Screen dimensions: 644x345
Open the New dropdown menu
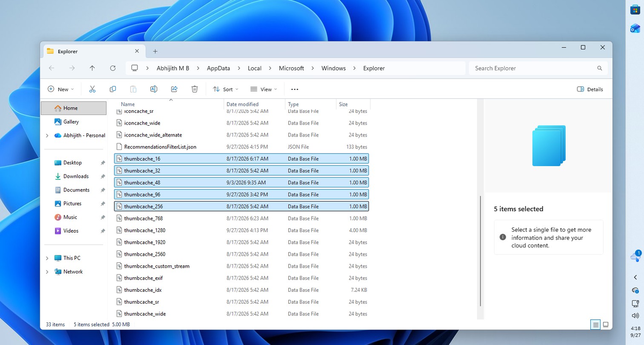(60, 89)
